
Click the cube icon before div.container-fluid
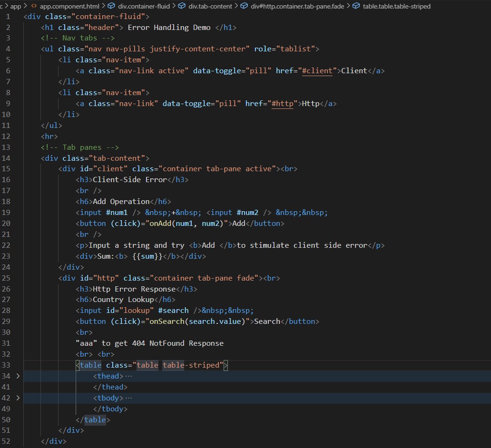point(111,6)
